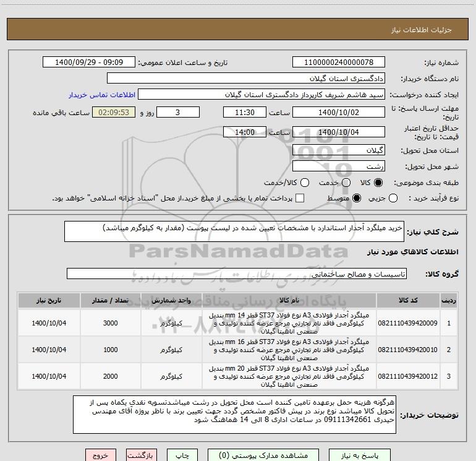Click the remaining time 02:09:53 field
This screenshot has height=461, width=476.
coord(114,112)
